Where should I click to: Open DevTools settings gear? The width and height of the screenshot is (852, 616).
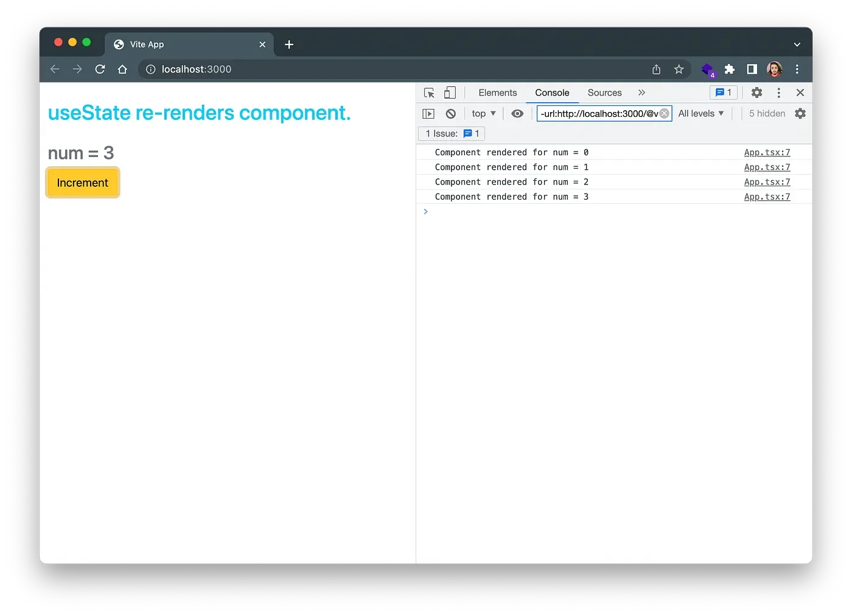tap(756, 93)
